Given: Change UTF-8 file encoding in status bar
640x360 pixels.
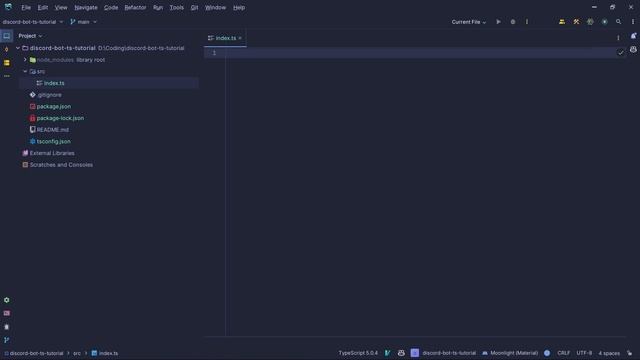Looking at the screenshot, I should click(x=584, y=353).
